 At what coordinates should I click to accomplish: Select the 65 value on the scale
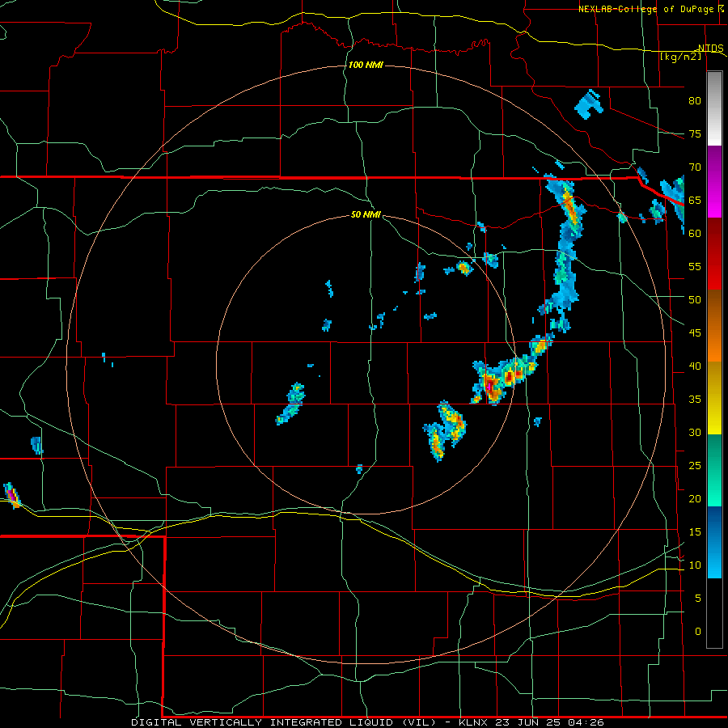[x=695, y=201]
